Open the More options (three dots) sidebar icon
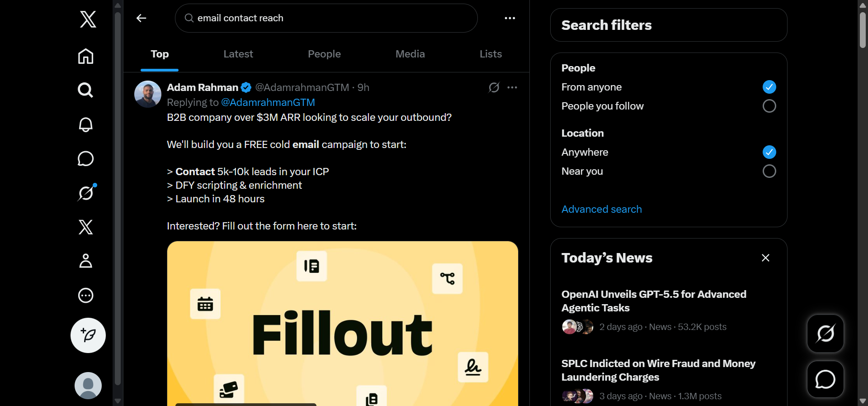 coord(86,296)
